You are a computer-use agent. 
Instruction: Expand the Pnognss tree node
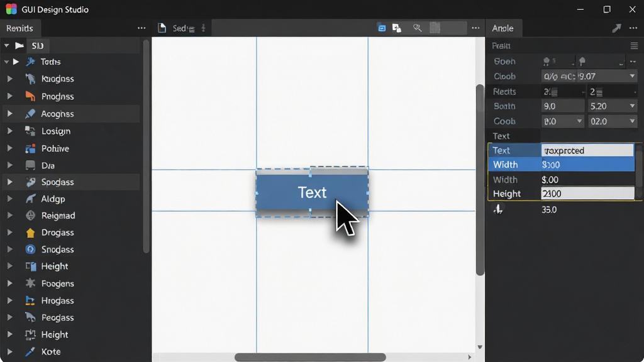coord(10,96)
